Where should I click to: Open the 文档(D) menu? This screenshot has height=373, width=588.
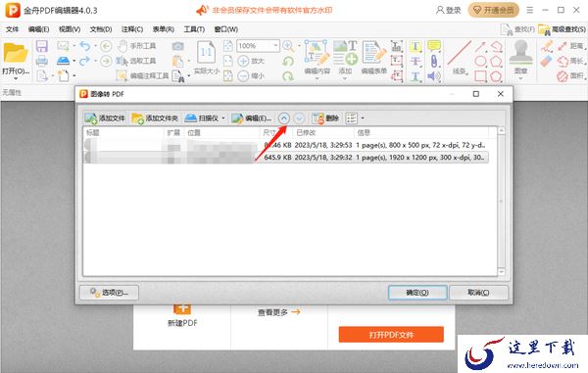coord(101,29)
